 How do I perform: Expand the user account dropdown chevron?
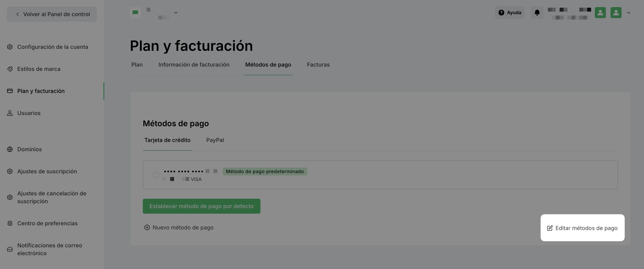[628, 13]
